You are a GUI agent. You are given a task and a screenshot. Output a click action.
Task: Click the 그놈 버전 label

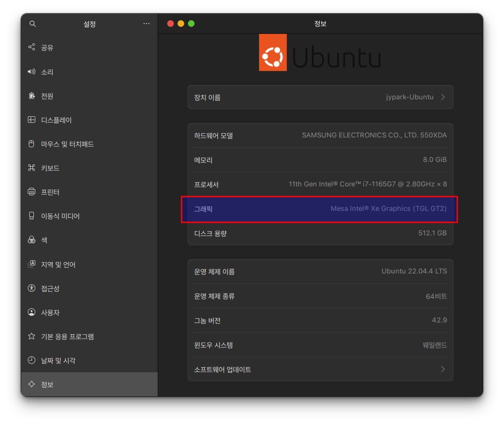[x=207, y=320]
